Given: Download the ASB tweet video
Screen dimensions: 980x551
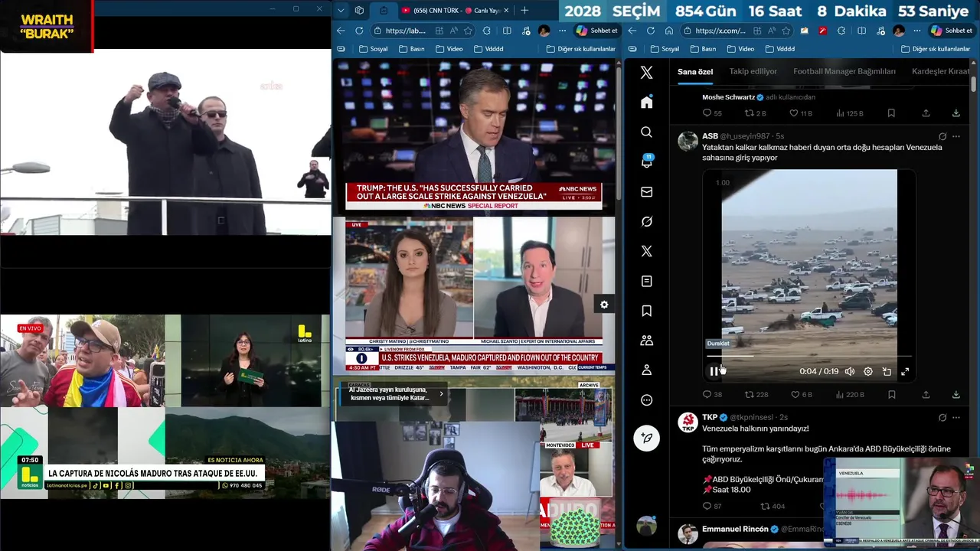Looking at the screenshot, I should click(x=956, y=395).
